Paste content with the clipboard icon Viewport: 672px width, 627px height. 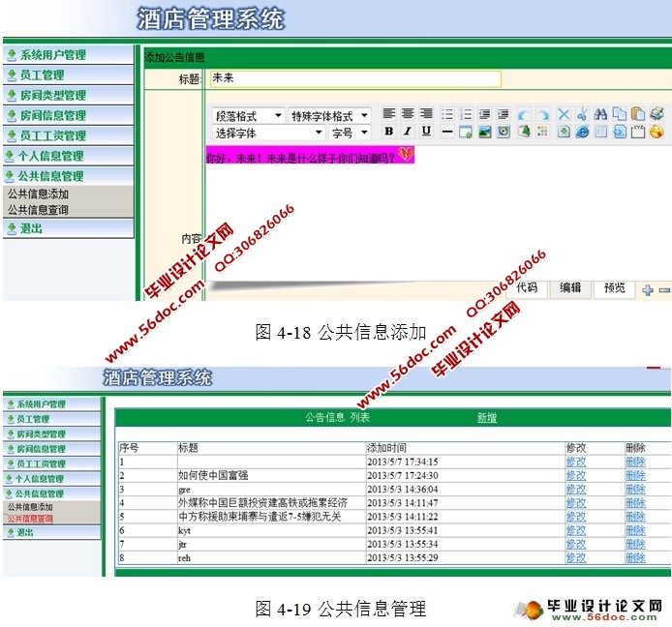638,114
